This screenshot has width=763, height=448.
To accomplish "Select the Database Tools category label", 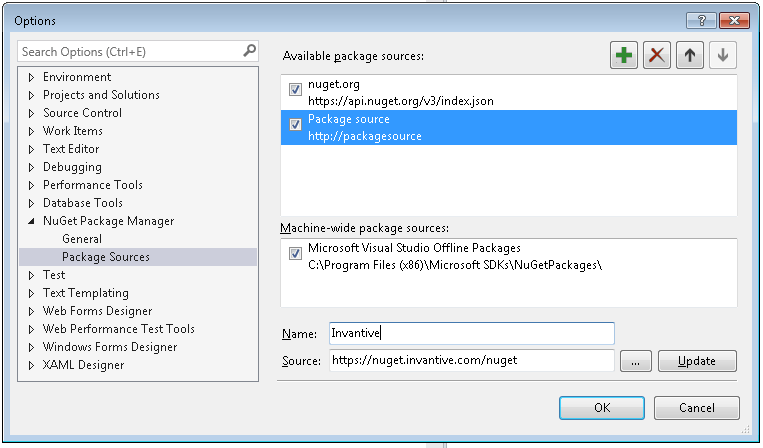I will click(x=83, y=203).
